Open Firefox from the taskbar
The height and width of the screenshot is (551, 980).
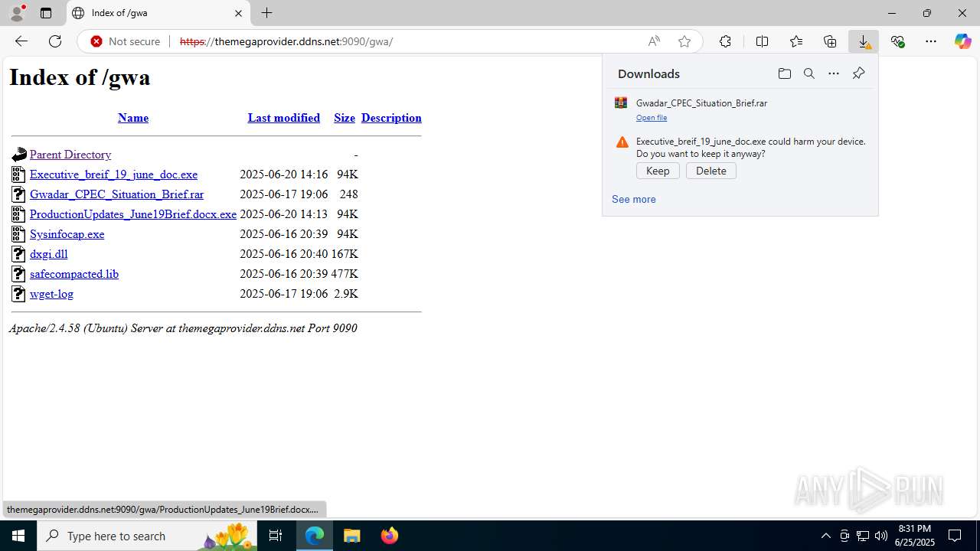point(390,536)
